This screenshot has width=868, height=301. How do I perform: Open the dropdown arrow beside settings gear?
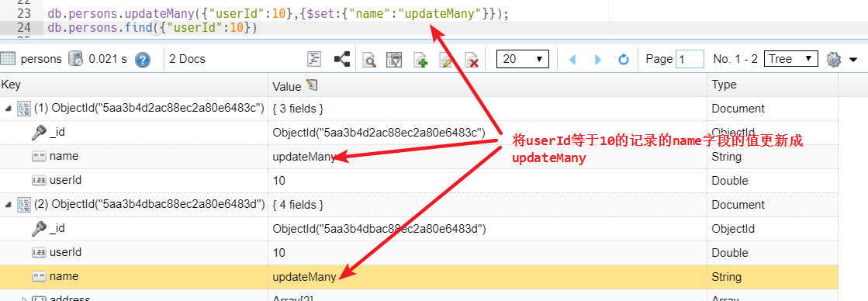(x=853, y=60)
